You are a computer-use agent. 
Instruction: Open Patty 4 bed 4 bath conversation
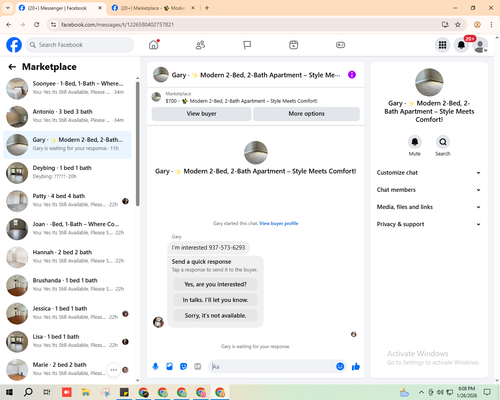(68, 201)
